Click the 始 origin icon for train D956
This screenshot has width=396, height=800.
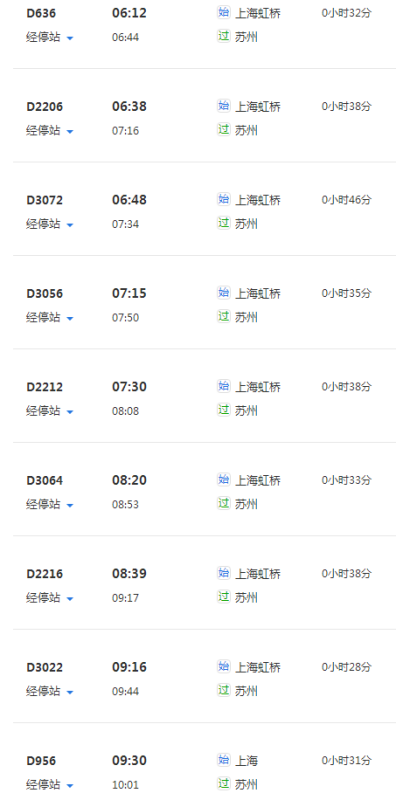point(224,760)
